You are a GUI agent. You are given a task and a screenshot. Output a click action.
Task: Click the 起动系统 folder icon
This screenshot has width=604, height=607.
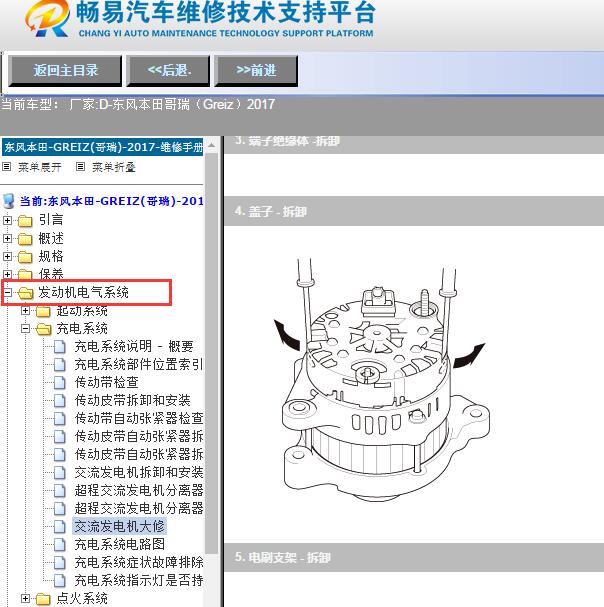click(43, 311)
